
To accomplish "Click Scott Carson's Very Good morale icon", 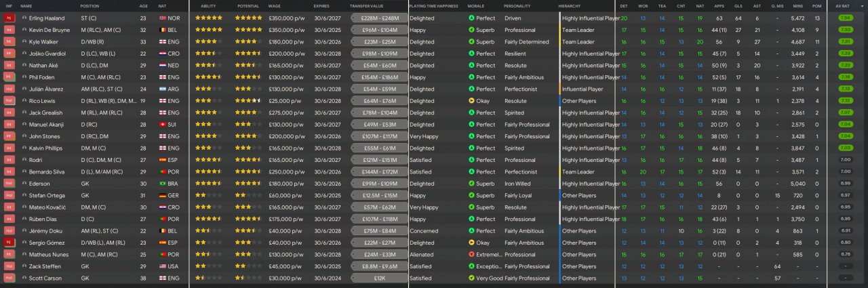I will pyautogui.click(x=472, y=279).
